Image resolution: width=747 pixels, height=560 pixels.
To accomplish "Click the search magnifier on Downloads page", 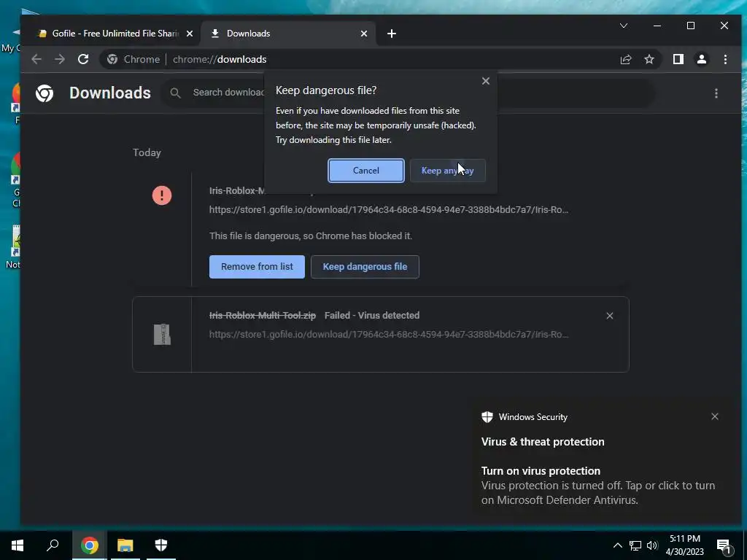I will pos(175,93).
